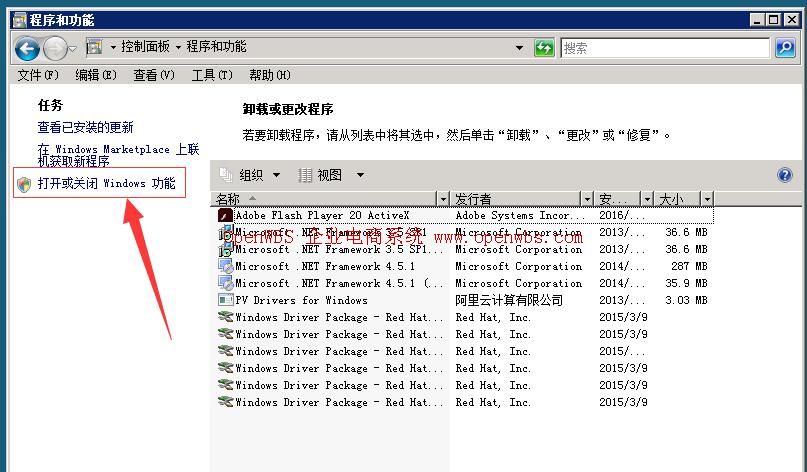Click the 视图 view layout icon
807x472 pixels.
(306, 175)
